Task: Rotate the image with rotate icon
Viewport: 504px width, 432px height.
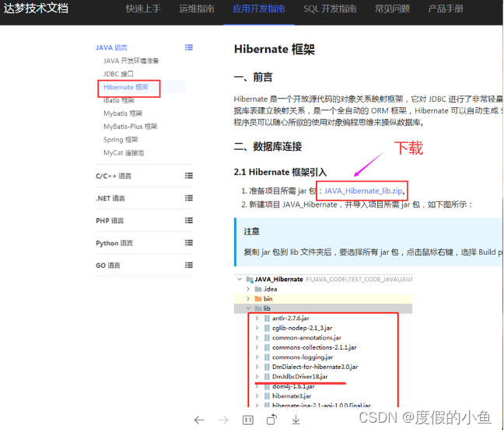Action: click(271, 420)
